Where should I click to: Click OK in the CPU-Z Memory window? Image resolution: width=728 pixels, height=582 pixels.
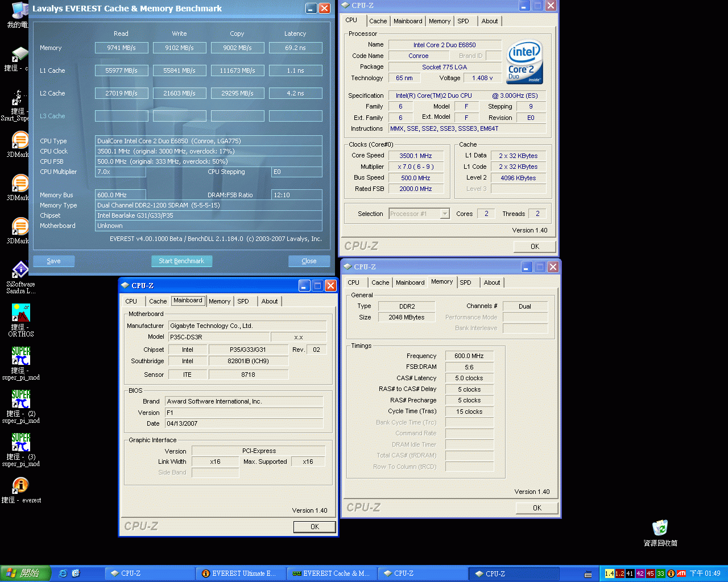(537, 508)
